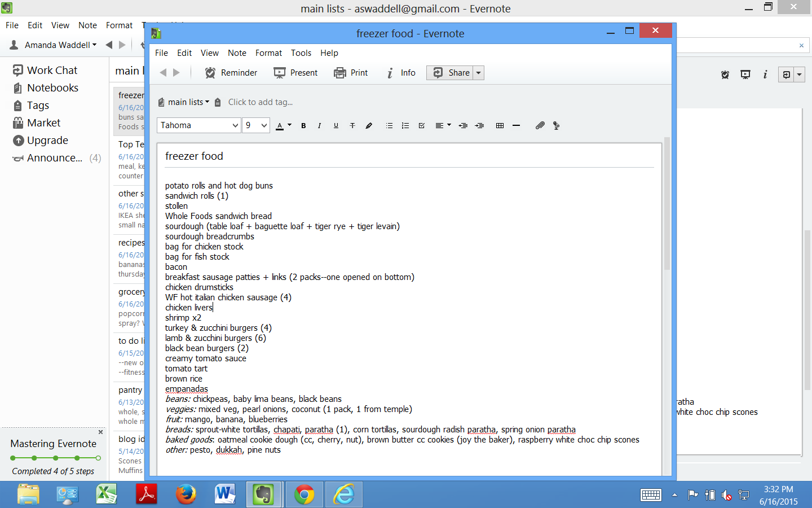Insert a table into note
The image size is (812, 508).
500,125
